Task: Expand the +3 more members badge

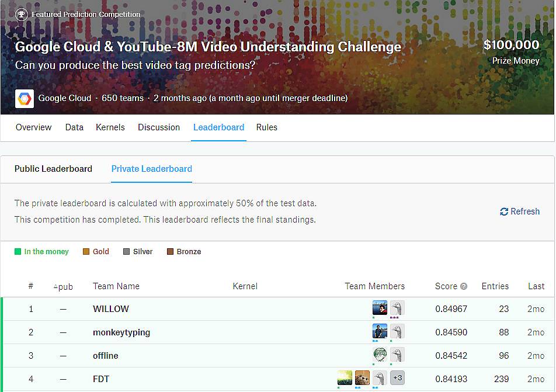Action: (x=397, y=378)
